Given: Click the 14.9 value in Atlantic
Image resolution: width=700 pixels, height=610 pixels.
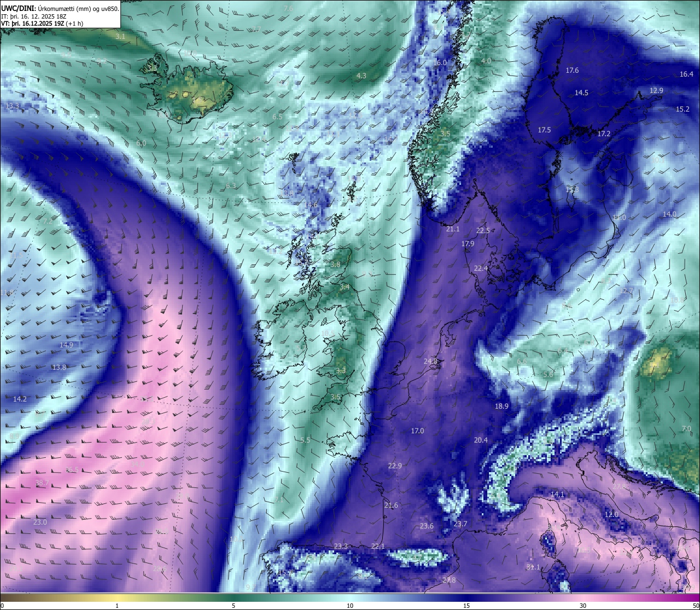Looking at the screenshot, I should (x=66, y=345).
